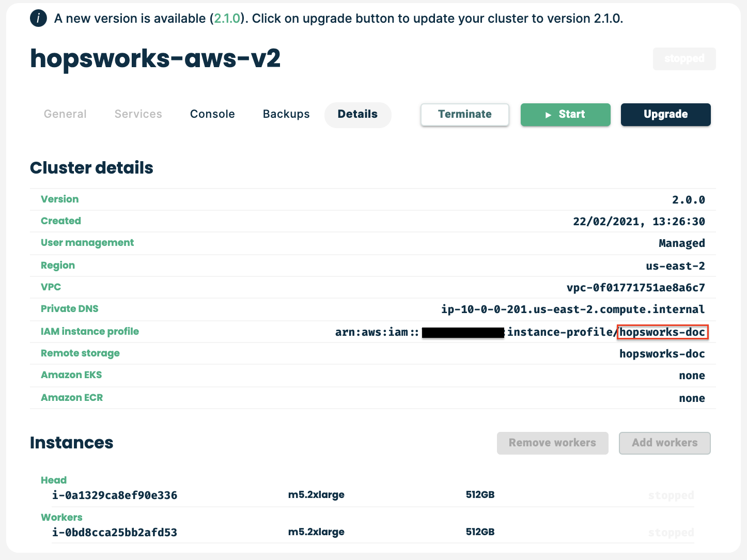Click the Region label
This screenshot has height=560, width=747.
point(58,266)
